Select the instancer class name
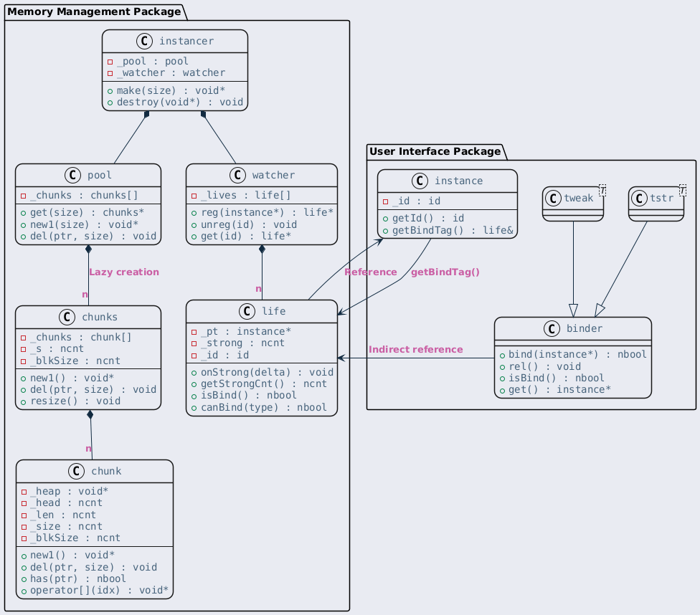700x615 pixels. click(x=186, y=41)
